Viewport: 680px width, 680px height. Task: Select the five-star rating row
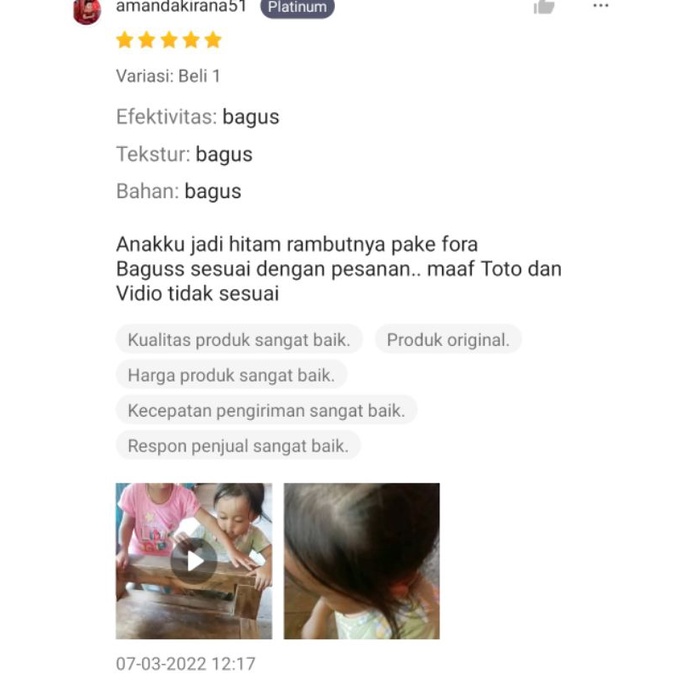point(169,40)
